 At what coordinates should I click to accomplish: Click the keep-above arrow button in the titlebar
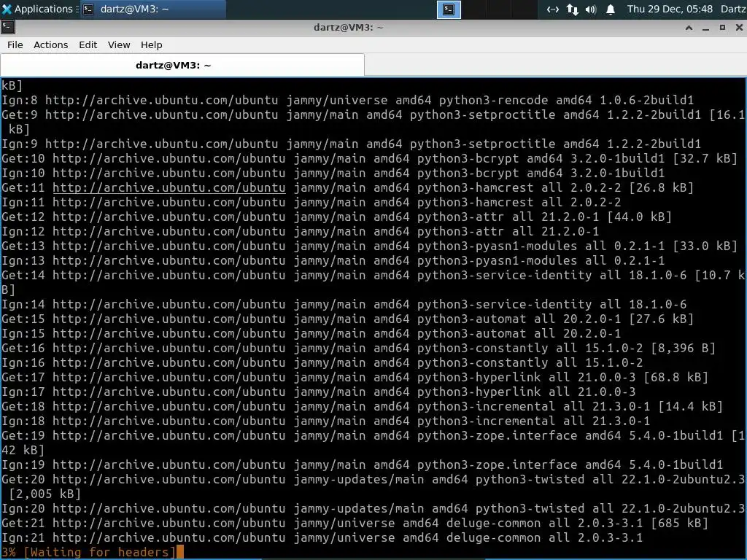pos(689,28)
